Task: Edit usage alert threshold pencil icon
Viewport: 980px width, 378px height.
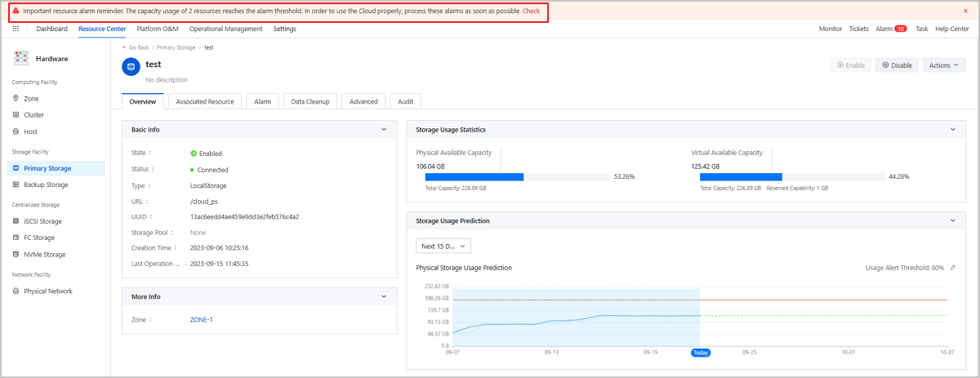Action: click(953, 268)
